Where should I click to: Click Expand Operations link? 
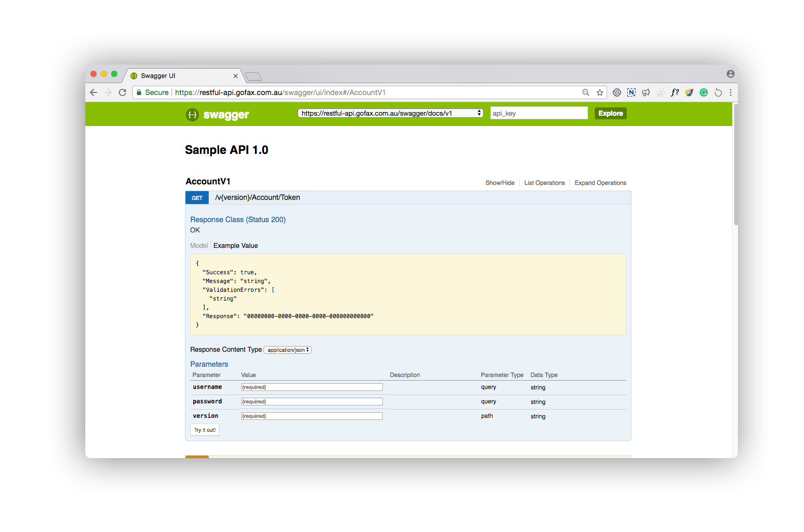coord(600,183)
